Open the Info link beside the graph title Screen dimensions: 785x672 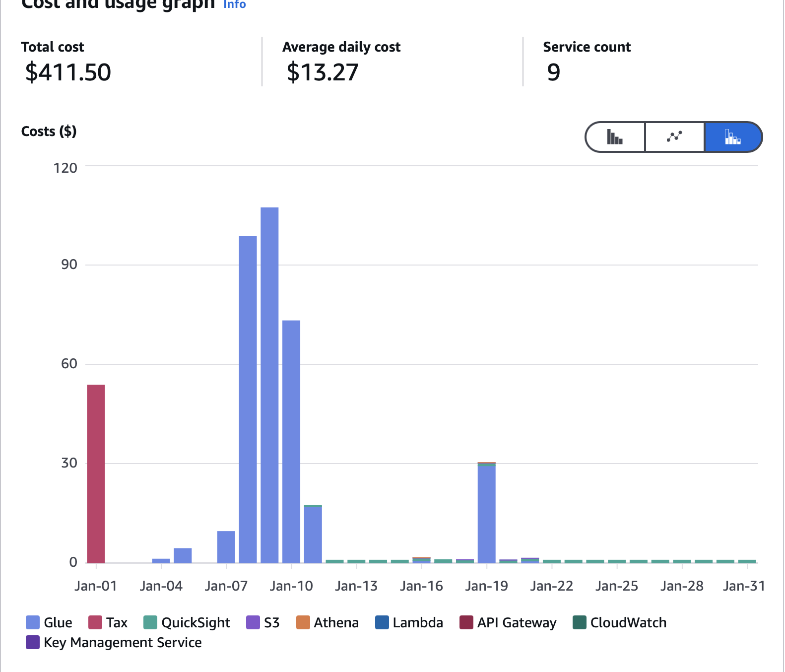(x=234, y=4)
